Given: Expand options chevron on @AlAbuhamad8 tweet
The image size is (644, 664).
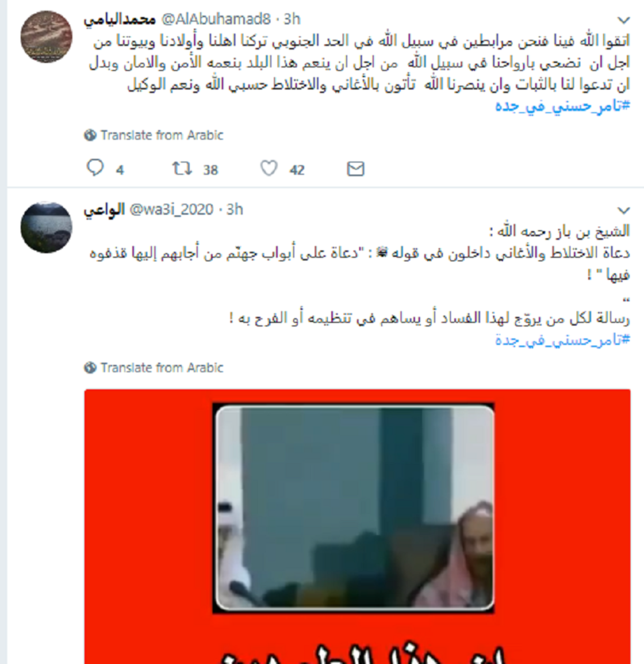Looking at the screenshot, I should tap(623, 20).
